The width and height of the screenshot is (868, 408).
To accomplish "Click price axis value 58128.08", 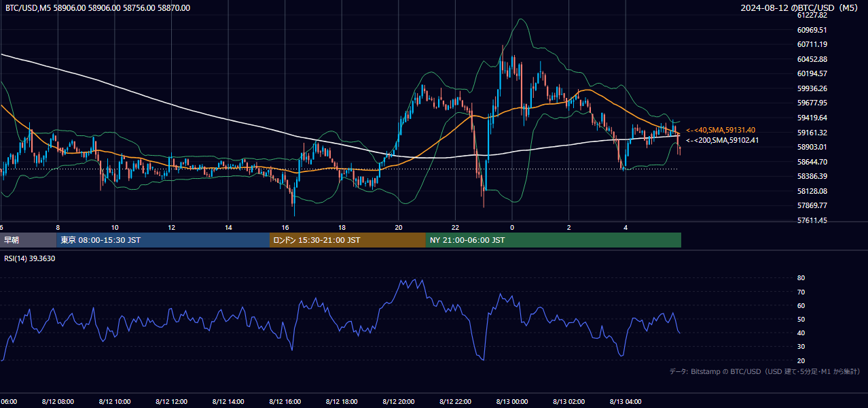I will tap(812, 191).
